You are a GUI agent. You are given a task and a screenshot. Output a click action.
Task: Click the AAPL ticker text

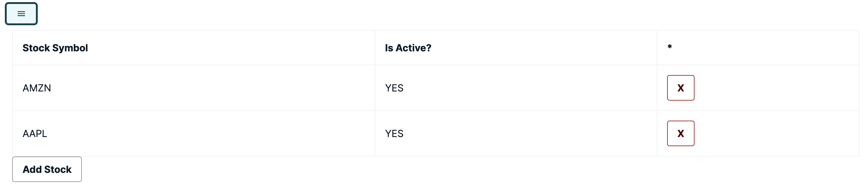pos(35,133)
